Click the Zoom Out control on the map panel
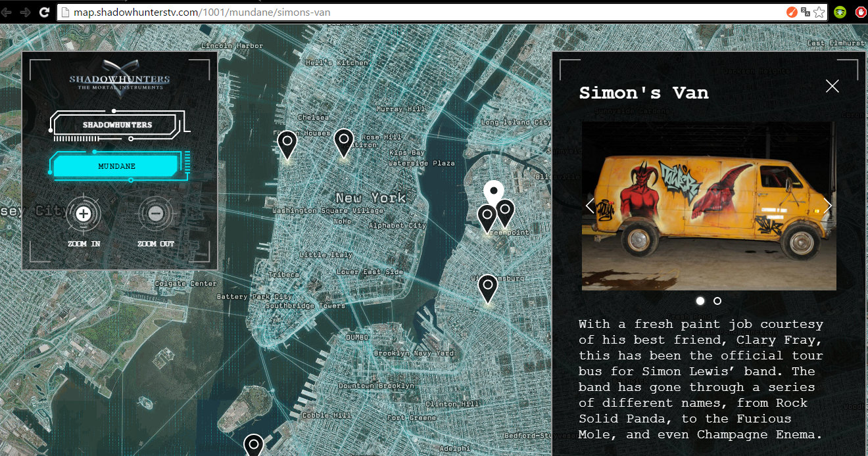 [156, 214]
